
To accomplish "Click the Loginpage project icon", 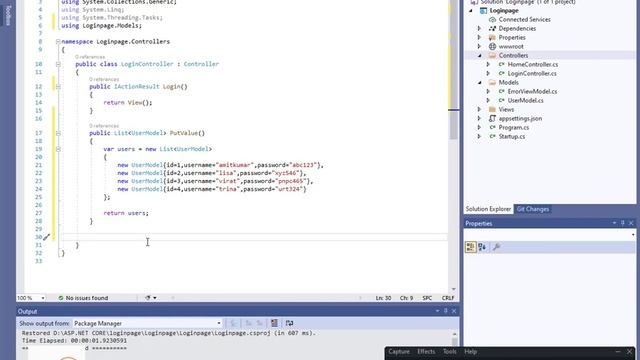I will (483, 11).
